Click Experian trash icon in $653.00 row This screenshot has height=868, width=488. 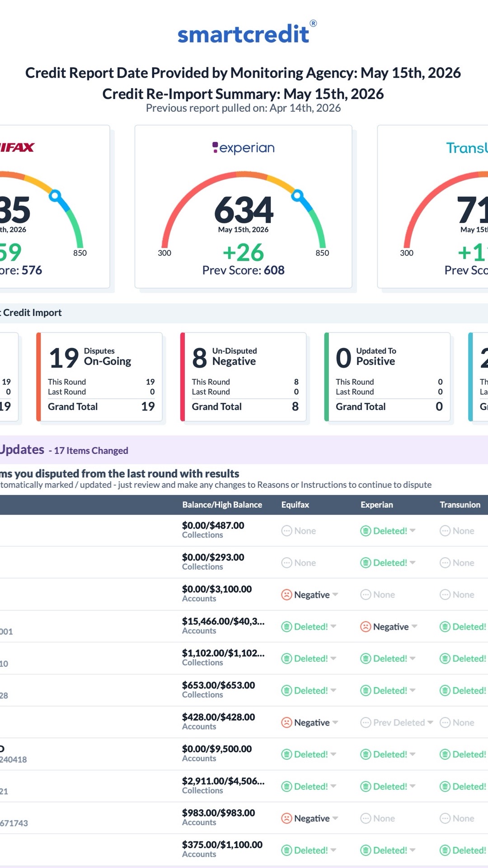[x=366, y=690]
